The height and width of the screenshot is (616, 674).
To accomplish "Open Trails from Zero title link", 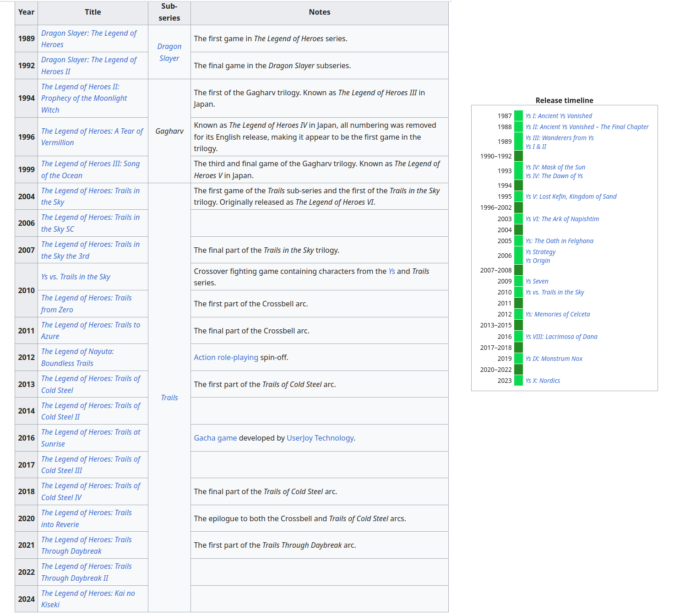I will tap(86, 304).
